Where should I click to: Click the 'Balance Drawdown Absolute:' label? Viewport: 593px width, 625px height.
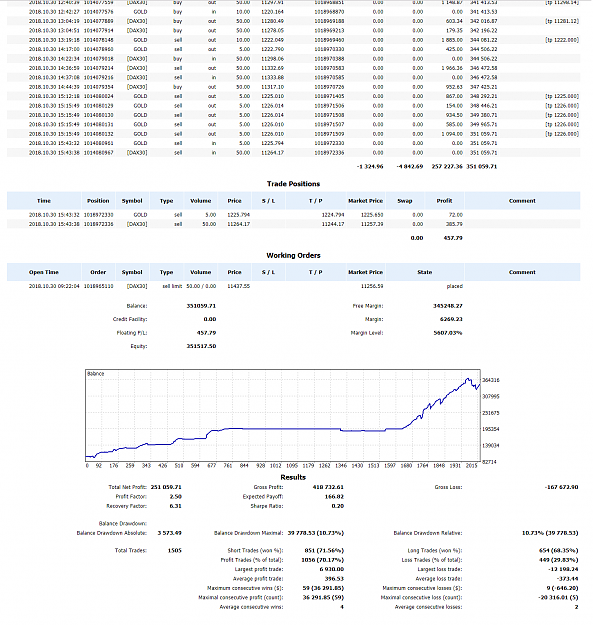click(x=112, y=533)
